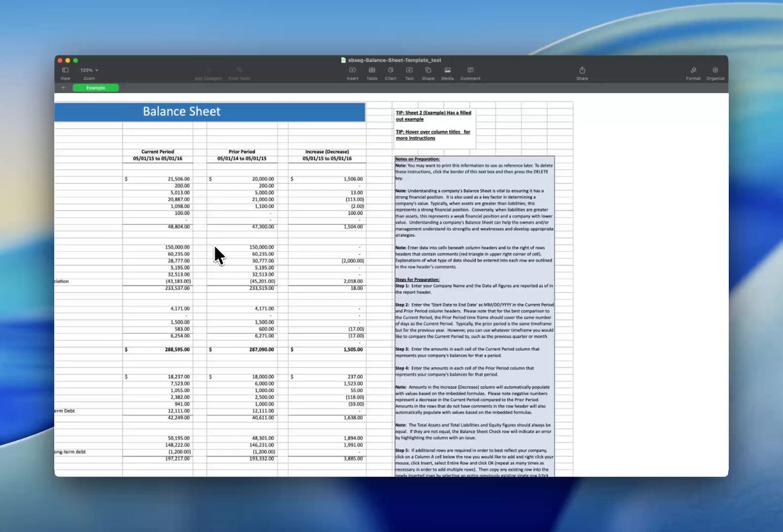Screen dimensions: 783x532
Task: Open the Format inspector
Action: pyautogui.click(x=693, y=70)
